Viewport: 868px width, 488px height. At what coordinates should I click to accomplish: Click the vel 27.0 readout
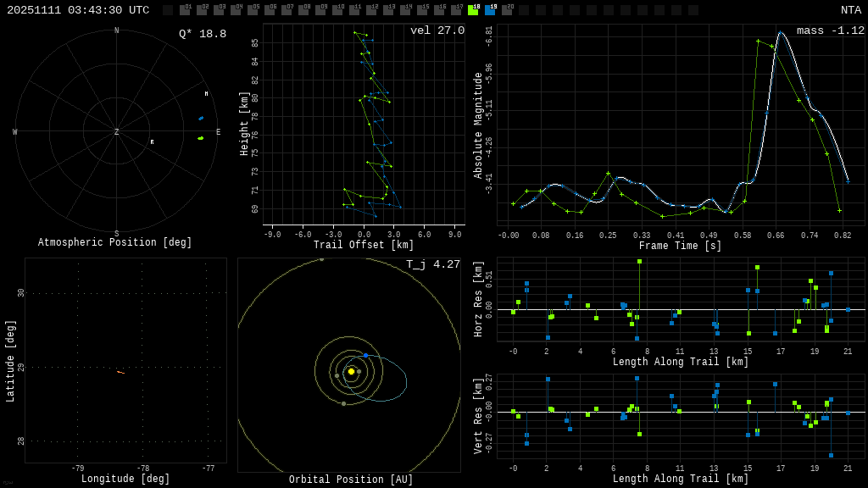pos(437,31)
